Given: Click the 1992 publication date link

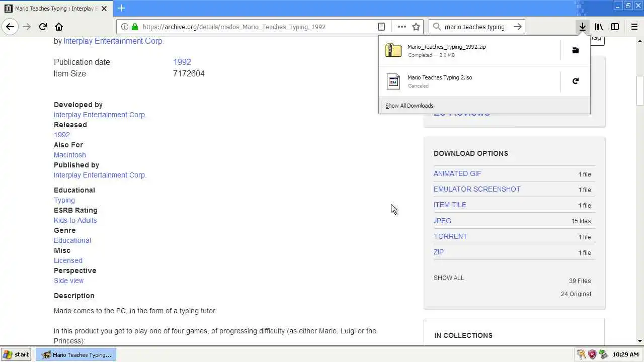Looking at the screenshot, I should click(182, 62).
